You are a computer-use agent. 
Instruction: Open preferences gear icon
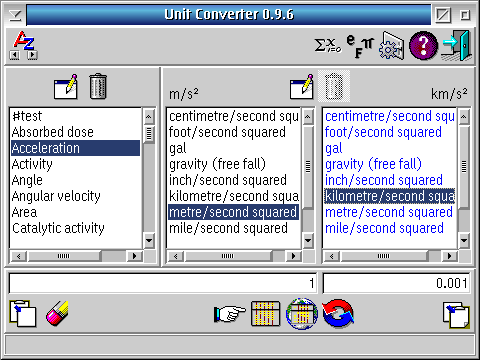pyautogui.click(x=392, y=46)
